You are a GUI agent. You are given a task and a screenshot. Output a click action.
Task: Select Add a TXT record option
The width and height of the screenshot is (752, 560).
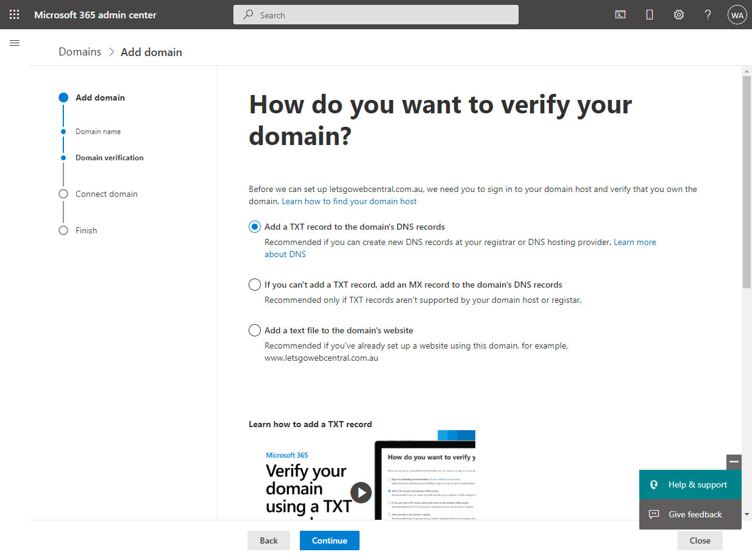255,227
